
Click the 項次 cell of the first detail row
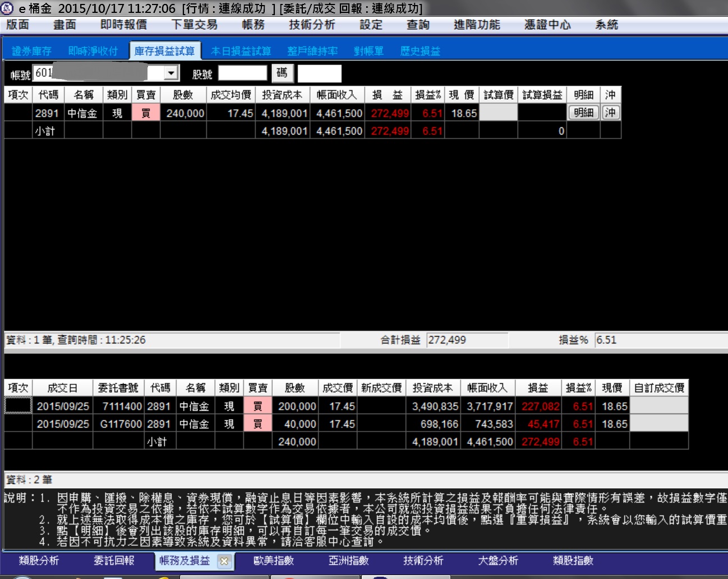[x=18, y=406]
